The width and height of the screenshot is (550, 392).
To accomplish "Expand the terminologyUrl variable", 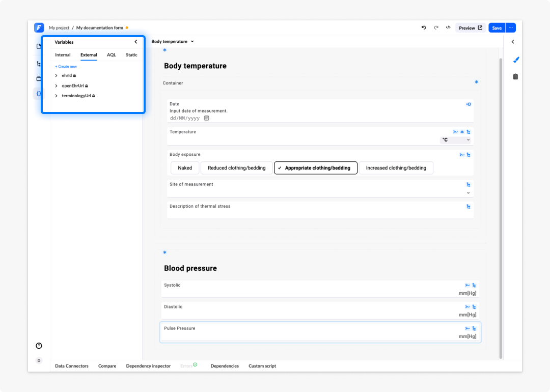I will click(56, 96).
